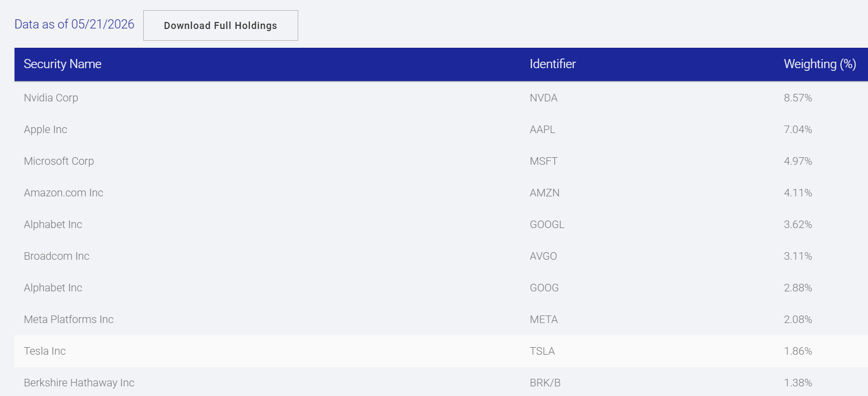Screen dimensions: 868x396
Task: Click the 8.57% weighting value
Action: point(798,98)
